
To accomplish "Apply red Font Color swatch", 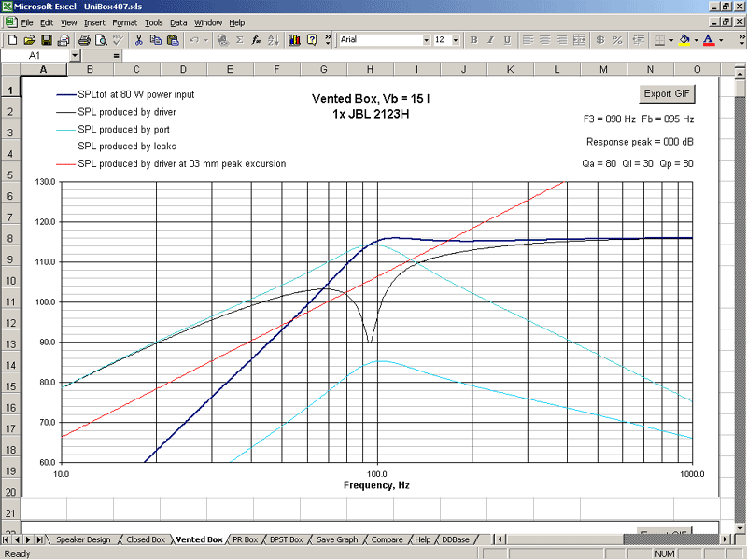I will point(710,40).
